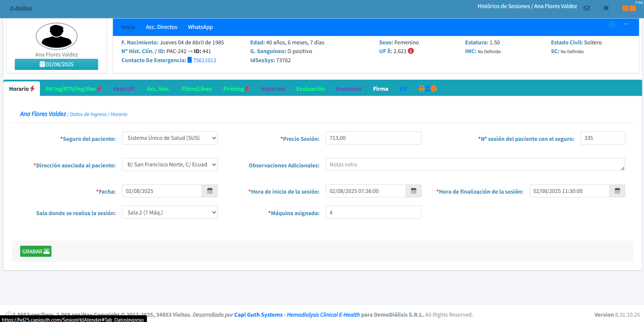Click the blue user icon on the tab bar

tap(427, 88)
